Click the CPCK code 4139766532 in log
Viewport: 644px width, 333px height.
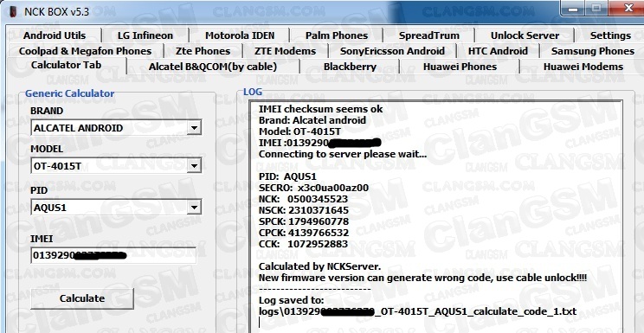click(319, 233)
